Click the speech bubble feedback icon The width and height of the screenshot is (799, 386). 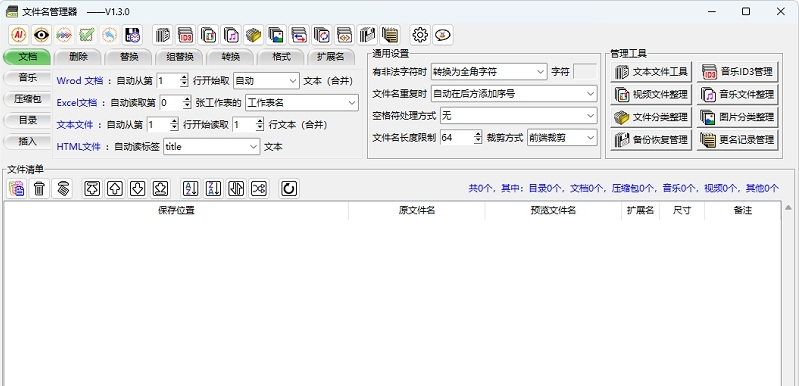tap(443, 35)
